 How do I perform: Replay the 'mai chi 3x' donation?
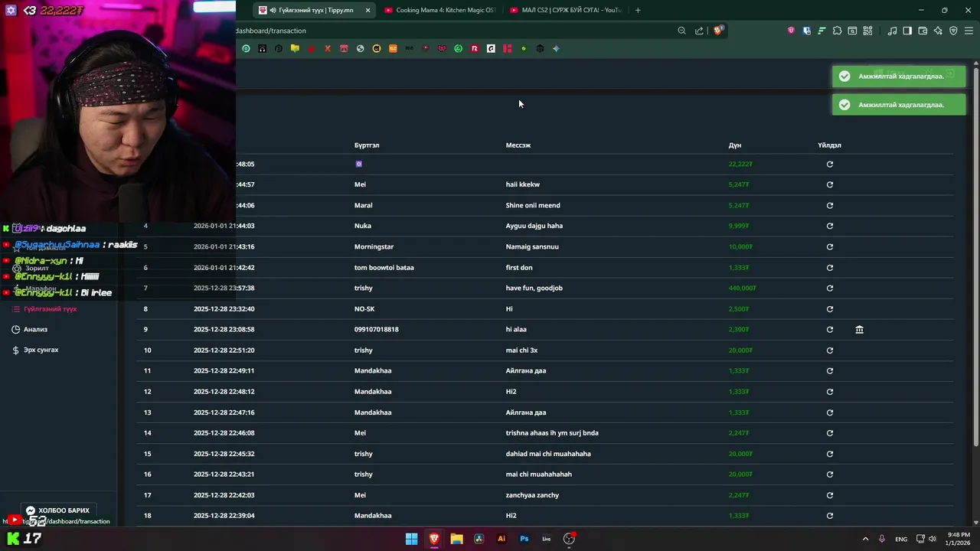pos(829,350)
